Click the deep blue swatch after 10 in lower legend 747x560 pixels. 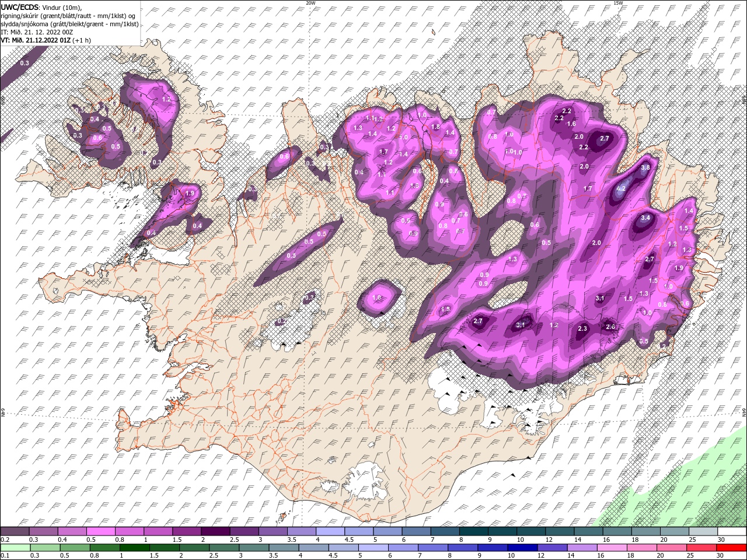[x=521, y=547]
